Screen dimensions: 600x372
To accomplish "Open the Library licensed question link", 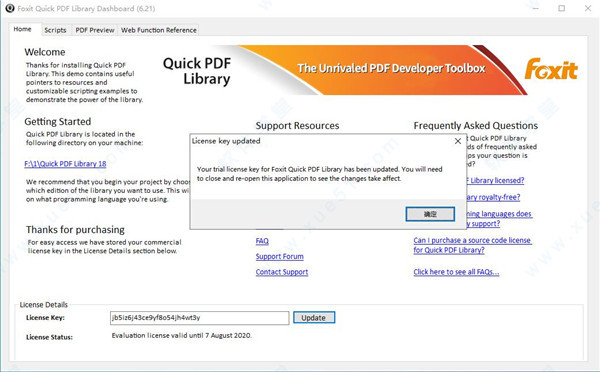I will pos(496,180).
